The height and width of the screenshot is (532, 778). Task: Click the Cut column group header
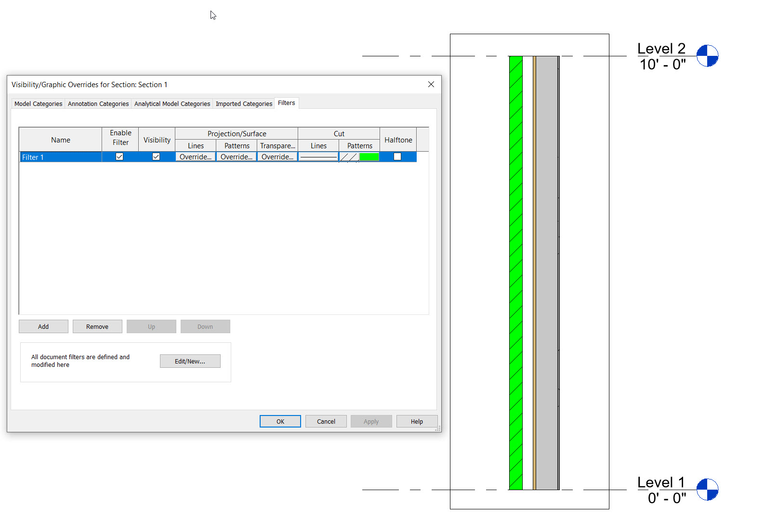point(339,134)
